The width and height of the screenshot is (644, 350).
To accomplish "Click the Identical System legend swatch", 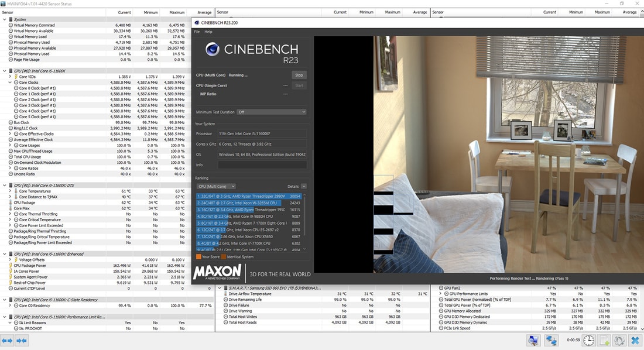I will [x=224, y=257].
